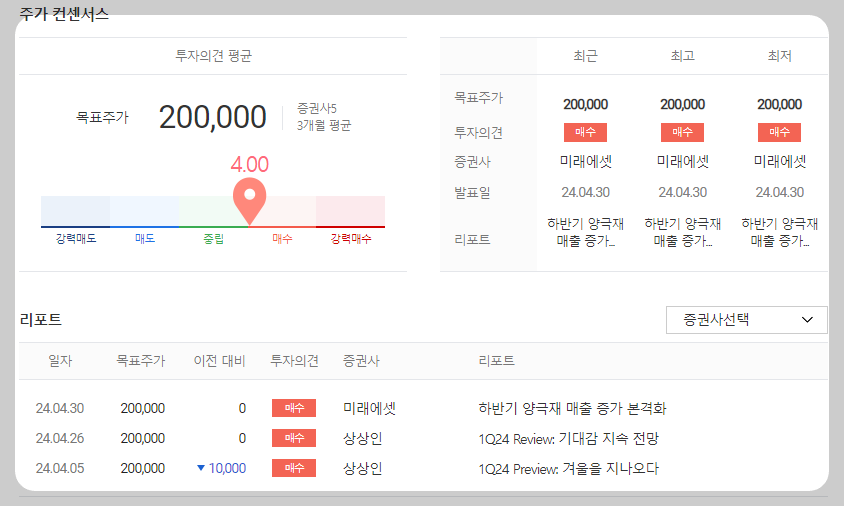Click the 매도 gauge segment
Image resolution: width=844 pixels, height=506 pixels.
tap(144, 212)
